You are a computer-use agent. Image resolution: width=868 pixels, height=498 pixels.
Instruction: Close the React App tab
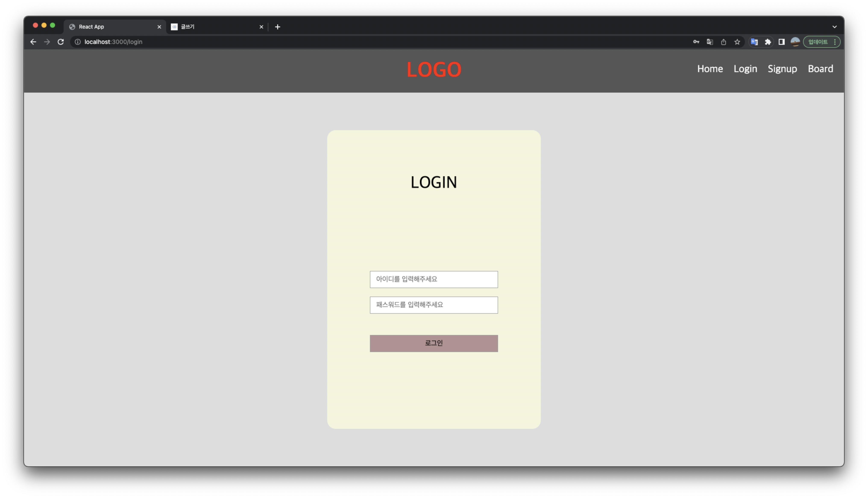(x=159, y=27)
